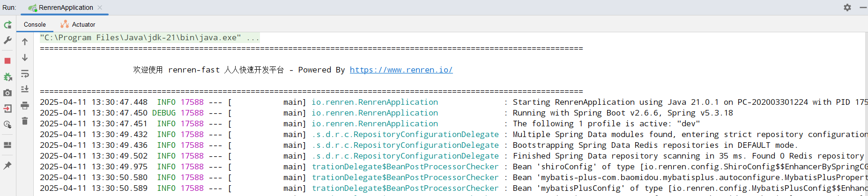Open the Actuator tab
This screenshot has height=196, width=868.
coord(78,24)
